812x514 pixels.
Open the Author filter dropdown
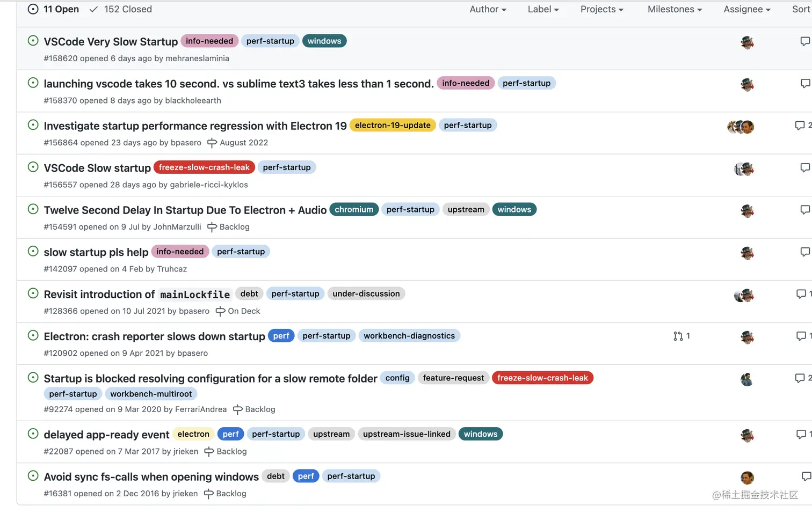(487, 9)
